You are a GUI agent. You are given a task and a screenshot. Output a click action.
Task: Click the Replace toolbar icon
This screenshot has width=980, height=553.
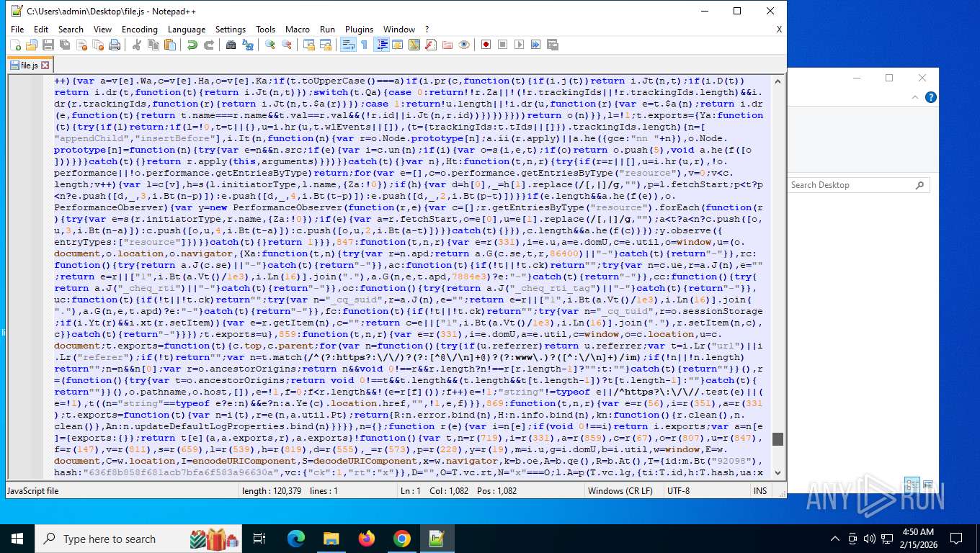pyautogui.click(x=247, y=45)
